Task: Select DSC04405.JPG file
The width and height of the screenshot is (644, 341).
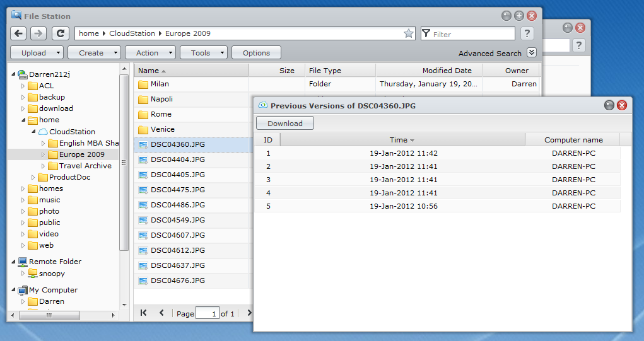Action: coord(177,175)
